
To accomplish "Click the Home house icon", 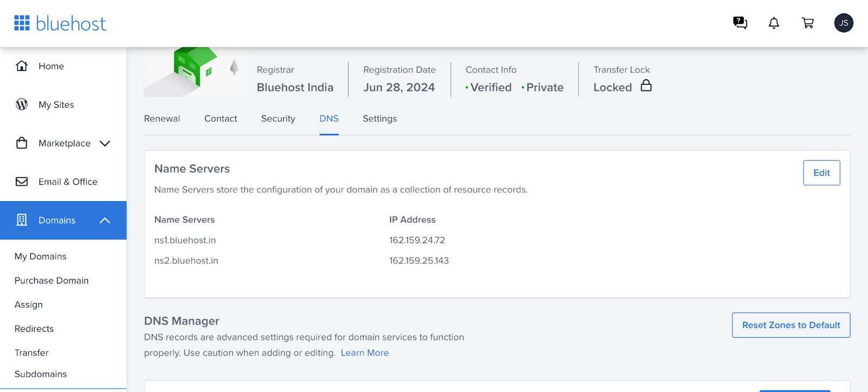I will coord(22,66).
